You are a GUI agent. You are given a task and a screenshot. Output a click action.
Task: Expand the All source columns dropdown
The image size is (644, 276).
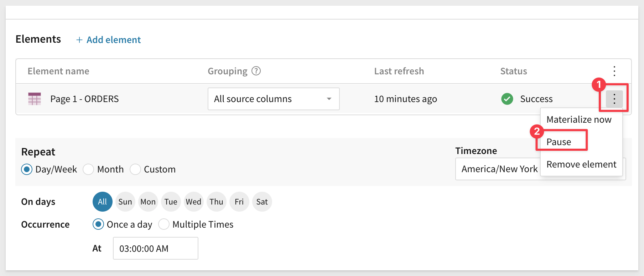pyautogui.click(x=274, y=99)
